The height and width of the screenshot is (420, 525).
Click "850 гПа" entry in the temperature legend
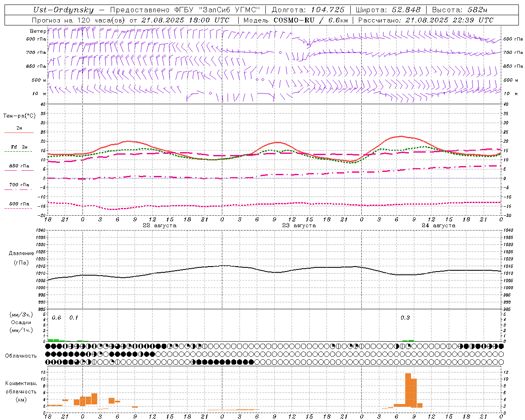click(19, 166)
